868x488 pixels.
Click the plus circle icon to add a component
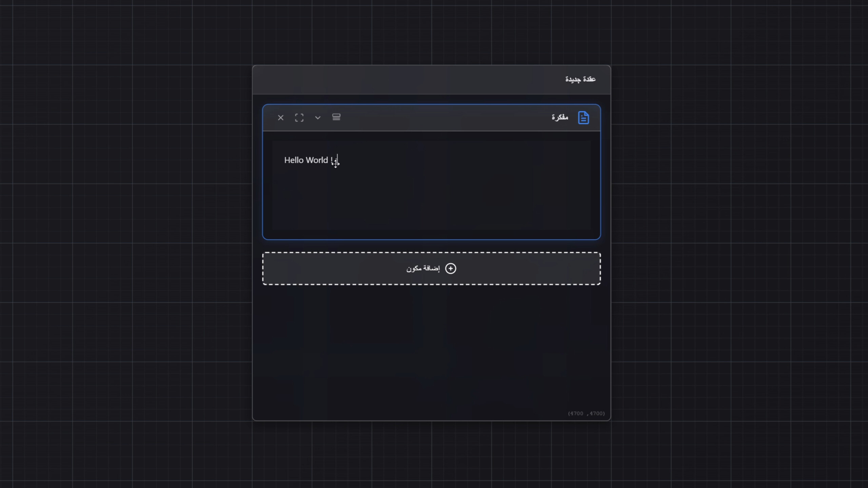pos(451,268)
